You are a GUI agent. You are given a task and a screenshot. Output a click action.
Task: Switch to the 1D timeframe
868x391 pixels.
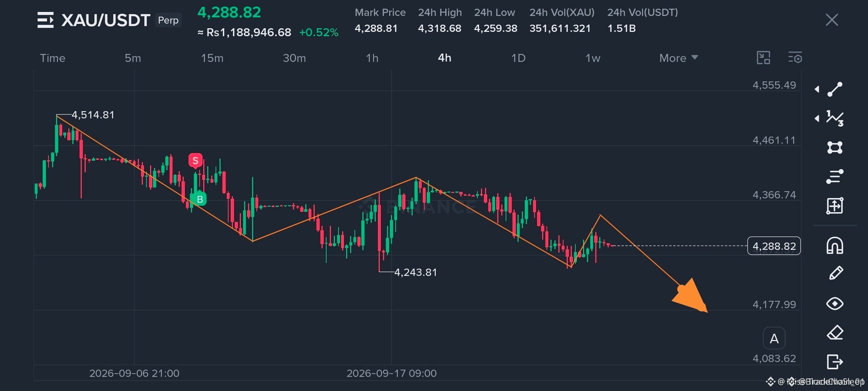click(518, 58)
